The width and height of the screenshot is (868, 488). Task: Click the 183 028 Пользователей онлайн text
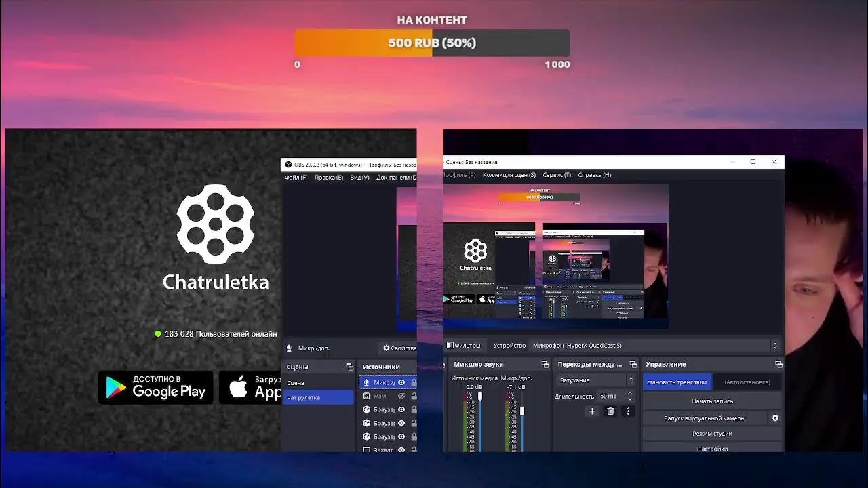[220, 334]
